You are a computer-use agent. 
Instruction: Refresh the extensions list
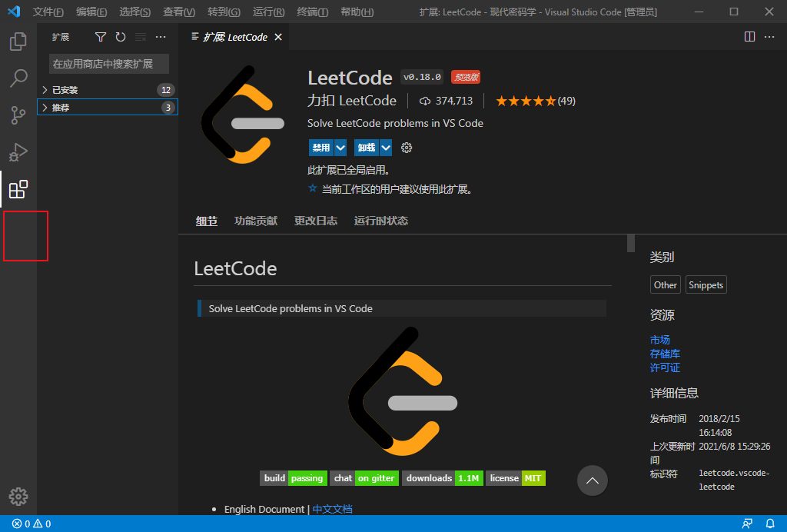(121, 37)
